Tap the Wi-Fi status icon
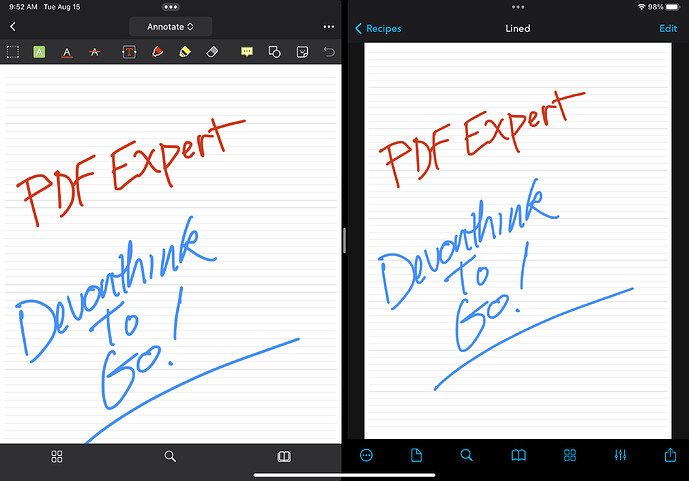Screen dimensions: 689x481 (642, 7)
